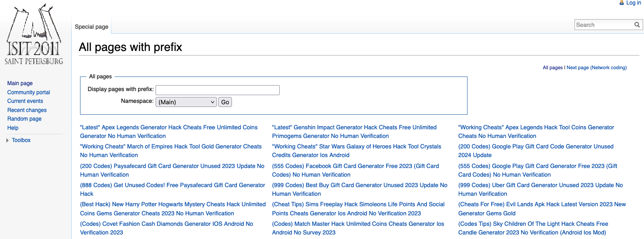
Task: Open Help sidebar link
Action: point(13,128)
